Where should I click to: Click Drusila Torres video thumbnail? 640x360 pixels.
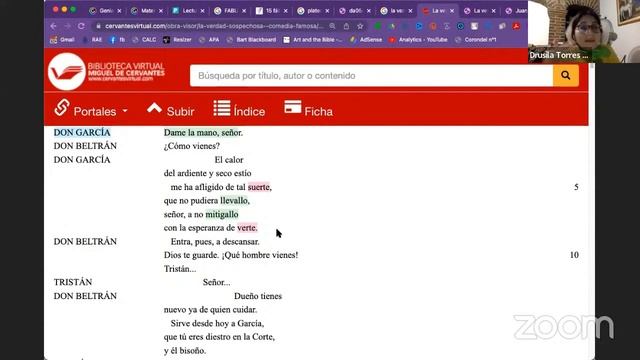pyautogui.click(x=584, y=31)
